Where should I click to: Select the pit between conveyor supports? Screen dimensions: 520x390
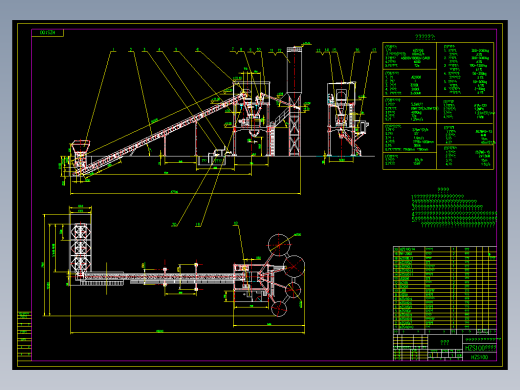(x=211, y=161)
